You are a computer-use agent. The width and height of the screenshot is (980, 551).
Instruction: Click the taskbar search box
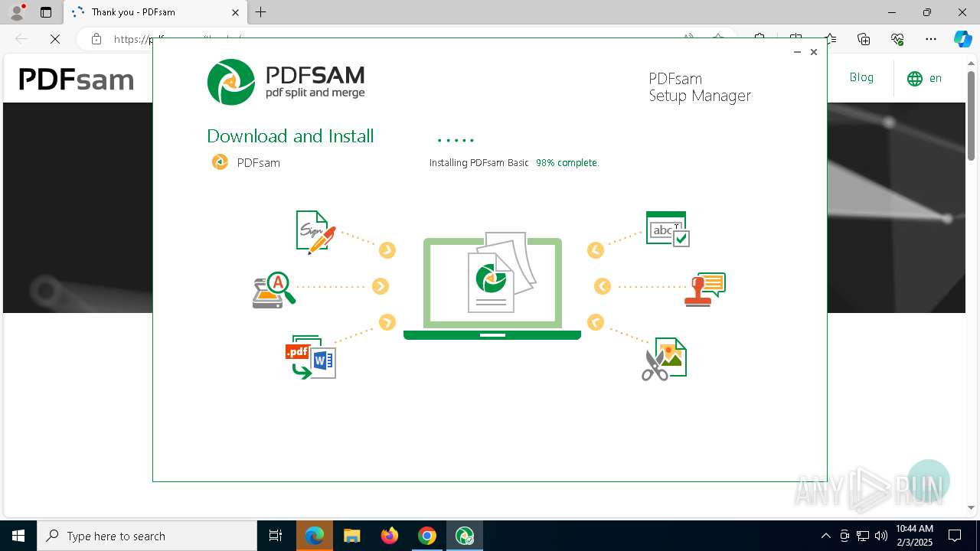(147, 536)
